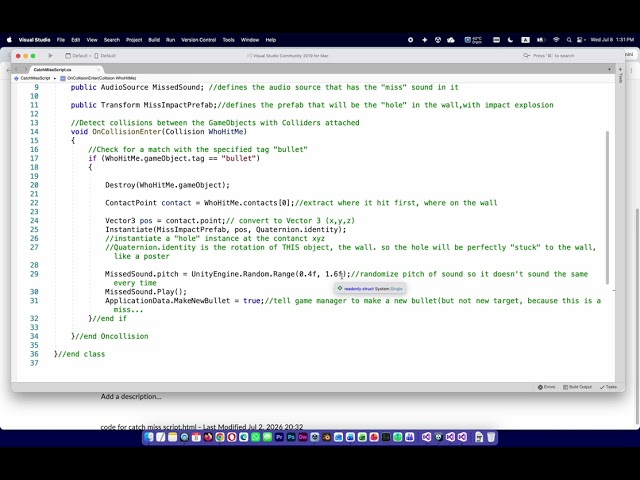Open Messages from the dock
640x480 pixels.
[267, 438]
